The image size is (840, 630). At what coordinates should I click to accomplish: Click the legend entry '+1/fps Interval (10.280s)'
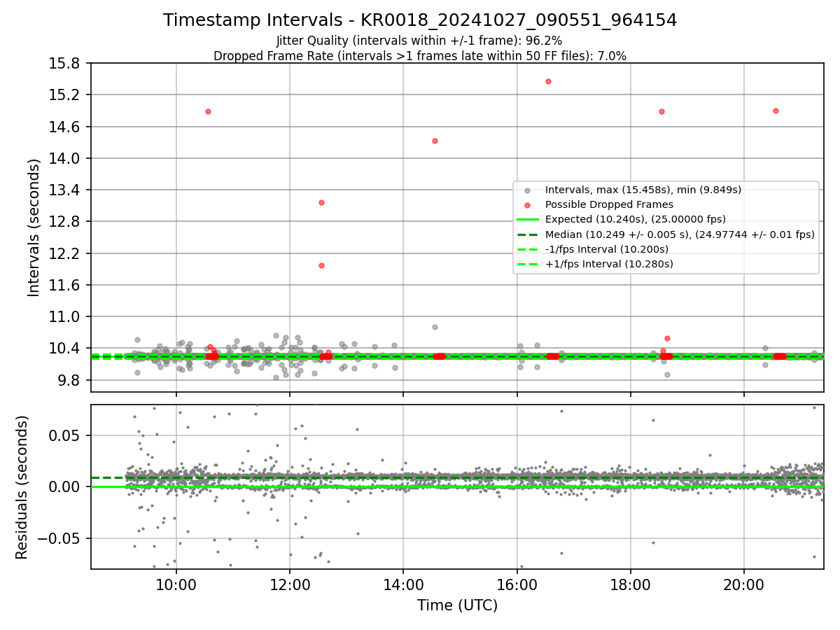(609, 264)
